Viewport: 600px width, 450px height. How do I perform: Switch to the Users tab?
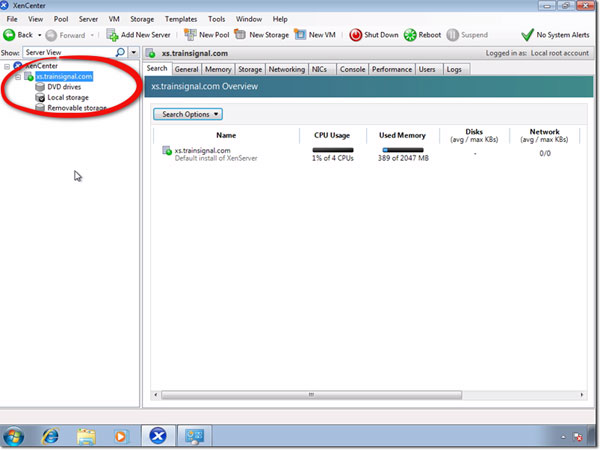click(x=427, y=69)
